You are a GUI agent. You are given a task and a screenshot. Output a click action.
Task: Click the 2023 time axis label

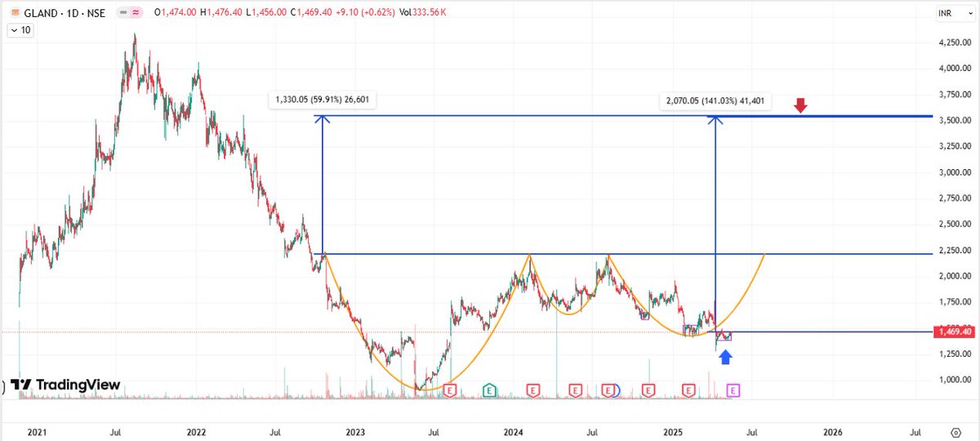click(355, 431)
